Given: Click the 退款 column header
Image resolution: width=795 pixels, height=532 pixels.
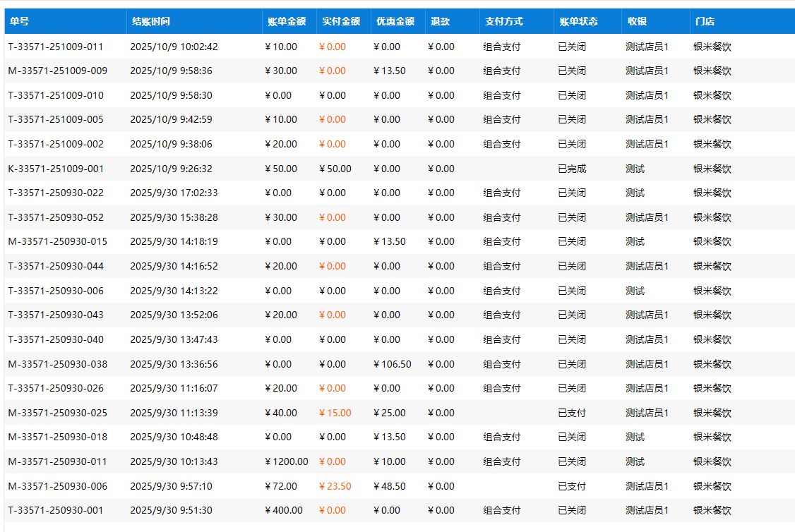Looking at the screenshot, I should [x=440, y=21].
